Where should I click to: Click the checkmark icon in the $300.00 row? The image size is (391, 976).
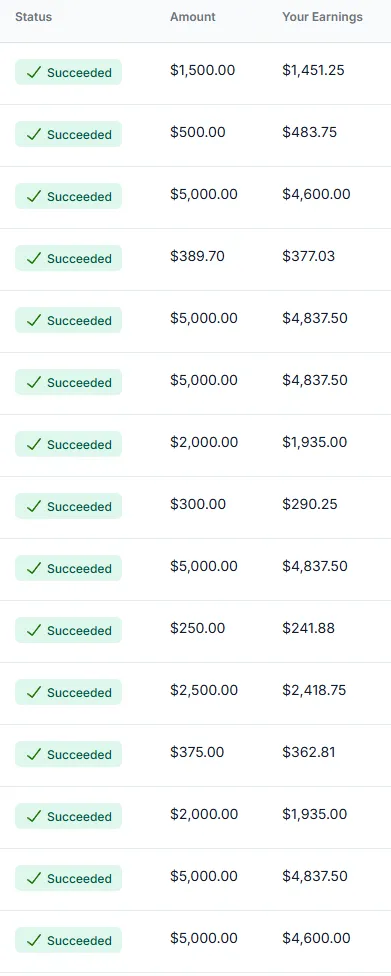click(34, 506)
